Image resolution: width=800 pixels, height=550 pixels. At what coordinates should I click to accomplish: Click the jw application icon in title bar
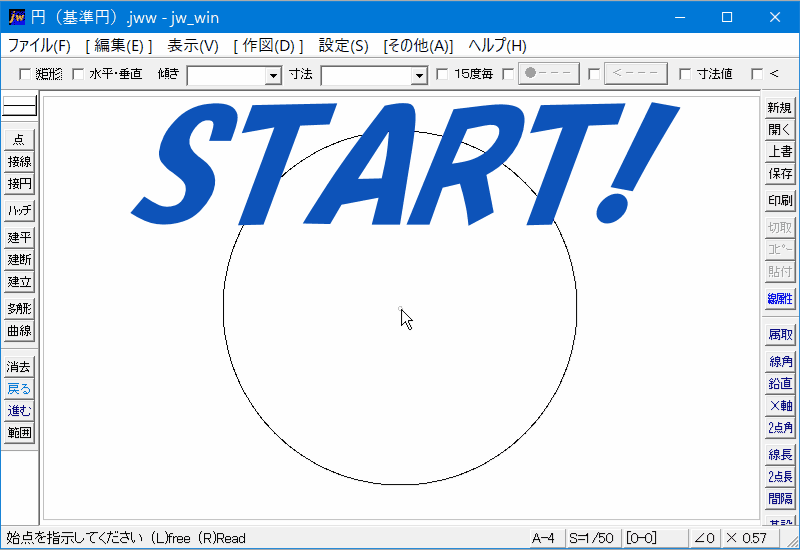point(17,17)
